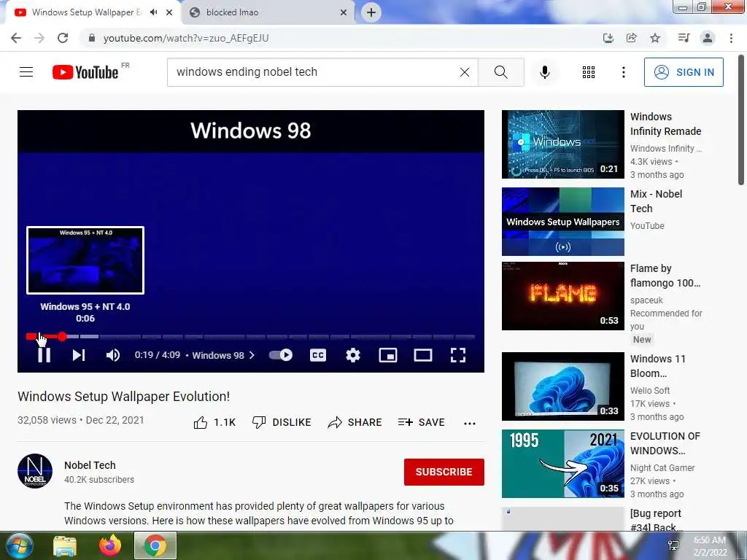747x560 pixels.
Task: Click the Chrome address bar URL
Action: point(186,38)
